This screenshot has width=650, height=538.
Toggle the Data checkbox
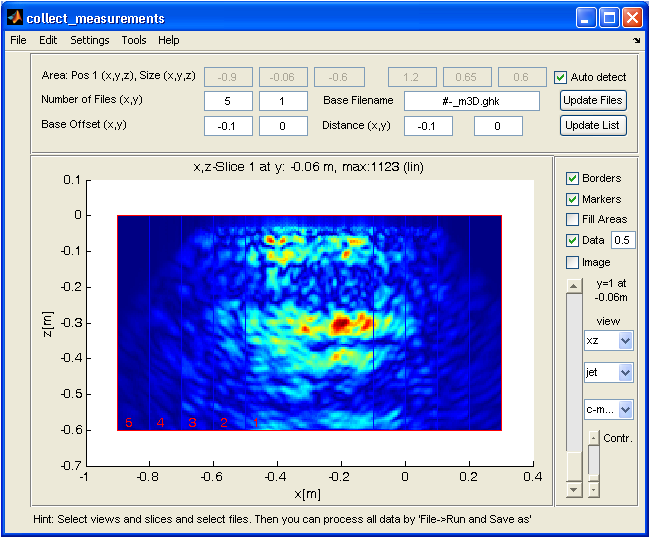coord(572,240)
